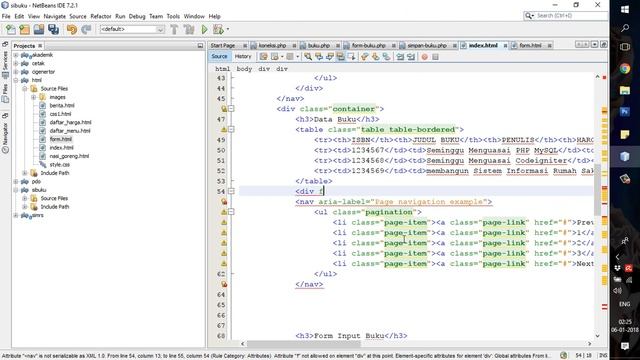This screenshot has height=360, width=640.
Task: Minimize the Projects panel
Action: 200,46
